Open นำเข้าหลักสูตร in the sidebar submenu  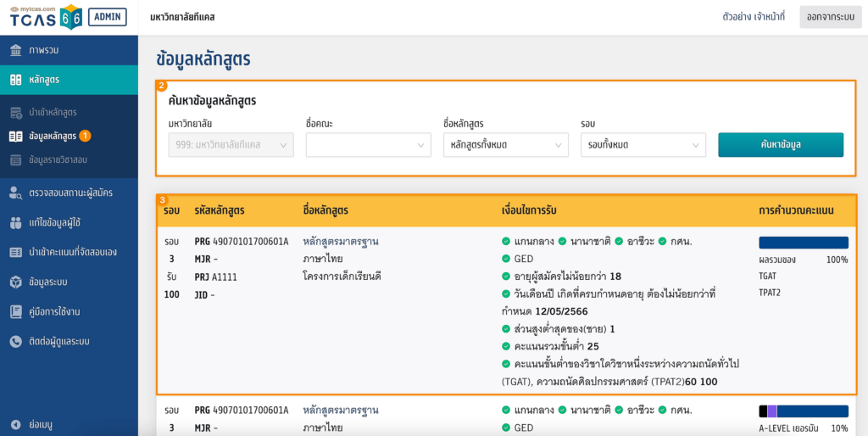click(x=53, y=112)
